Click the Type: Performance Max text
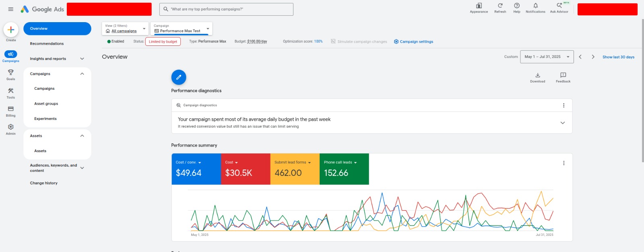The width and height of the screenshot is (644, 252). (x=208, y=41)
